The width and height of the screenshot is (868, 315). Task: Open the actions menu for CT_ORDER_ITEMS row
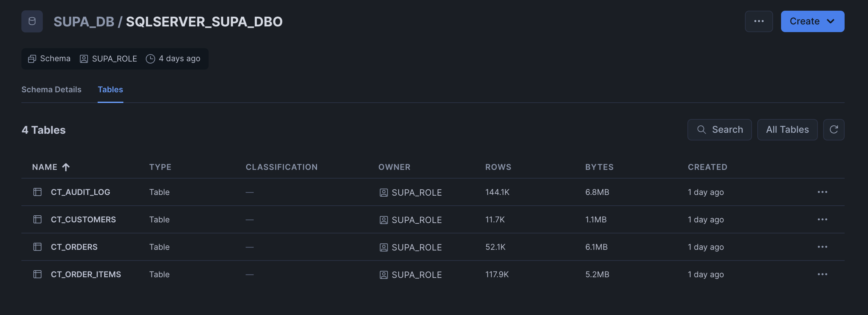822,274
